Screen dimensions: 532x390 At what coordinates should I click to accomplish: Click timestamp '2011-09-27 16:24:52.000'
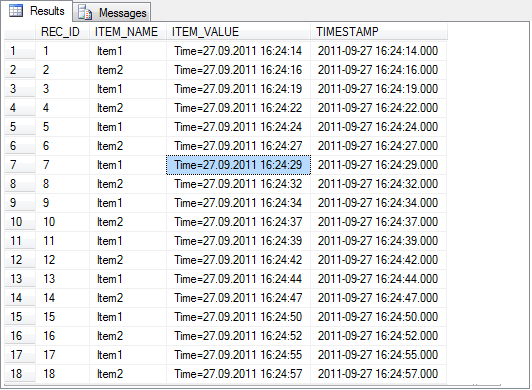click(x=379, y=336)
